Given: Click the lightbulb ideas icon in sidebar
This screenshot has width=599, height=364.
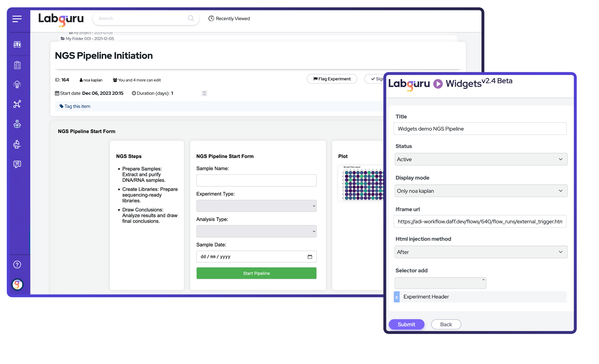Looking at the screenshot, I should [17, 84].
